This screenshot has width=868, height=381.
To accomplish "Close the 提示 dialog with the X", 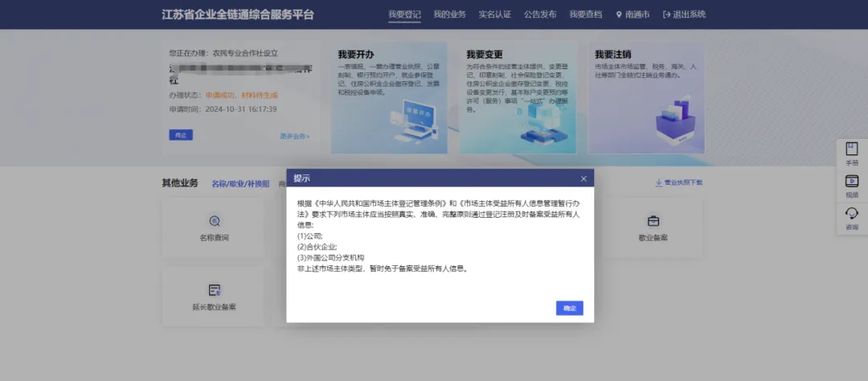I will (583, 178).
